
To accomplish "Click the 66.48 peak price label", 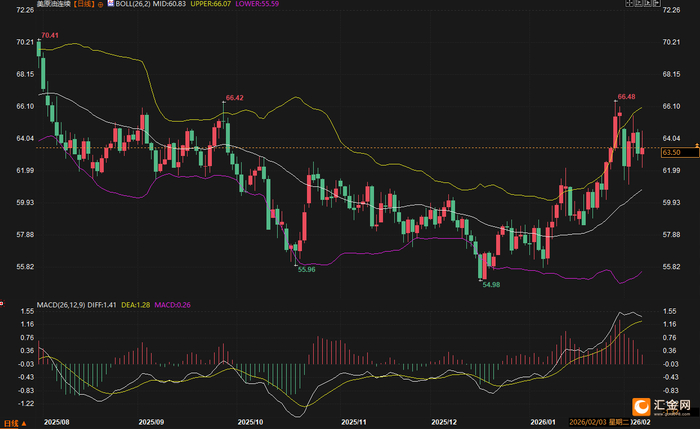I will coord(626,97).
